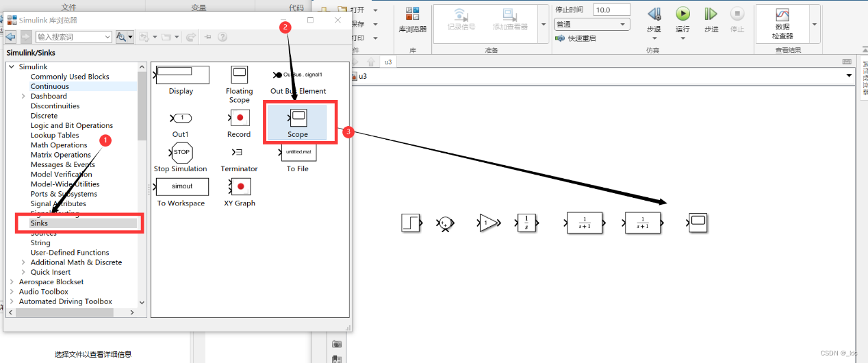Select the Out Bus Element block
This screenshot has width=868, height=363.
point(298,75)
